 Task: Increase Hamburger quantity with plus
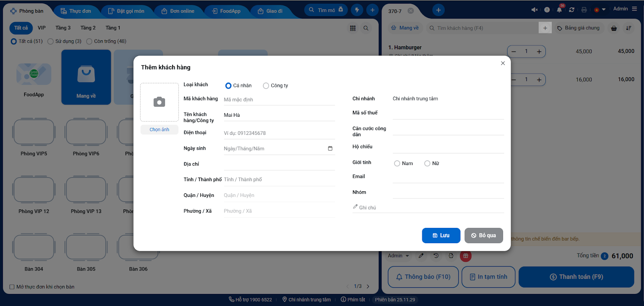point(539,52)
